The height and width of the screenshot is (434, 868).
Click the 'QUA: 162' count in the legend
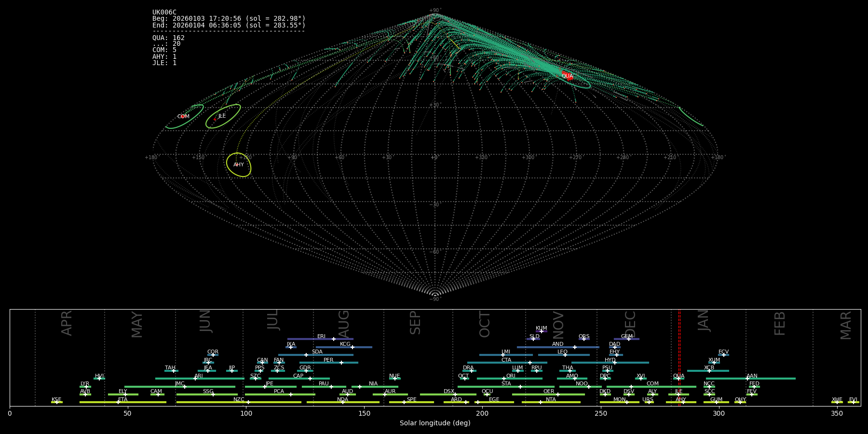168,38
